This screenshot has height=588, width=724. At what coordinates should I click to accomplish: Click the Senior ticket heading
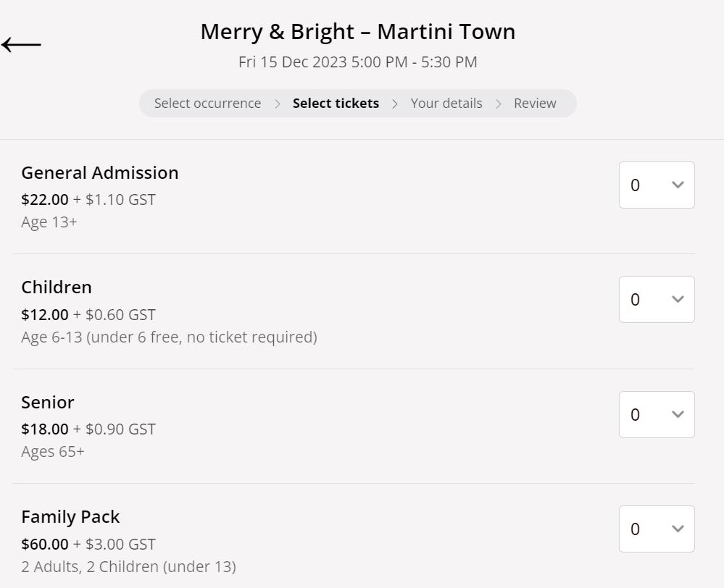[48, 403]
